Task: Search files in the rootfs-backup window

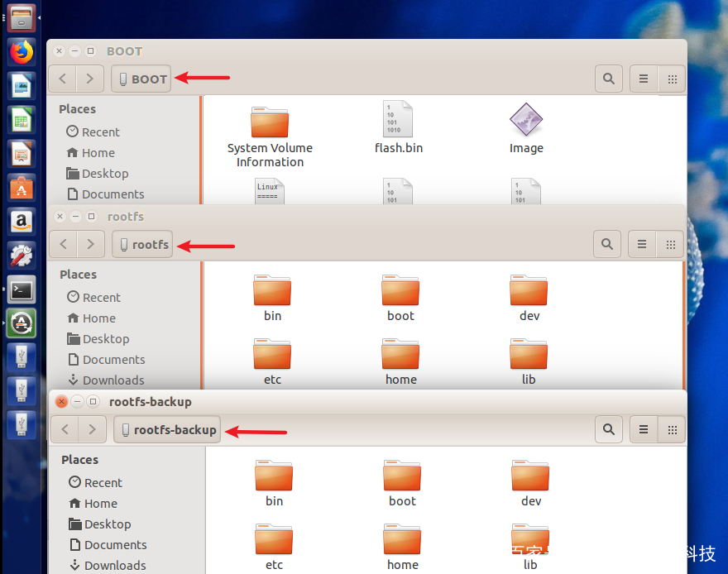Action: click(609, 430)
